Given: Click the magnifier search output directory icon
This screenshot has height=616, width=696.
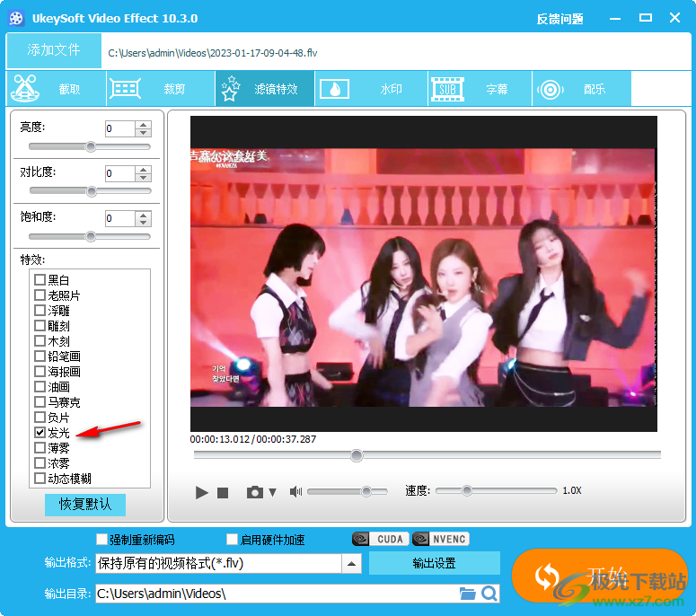Looking at the screenshot, I should click(x=489, y=594).
